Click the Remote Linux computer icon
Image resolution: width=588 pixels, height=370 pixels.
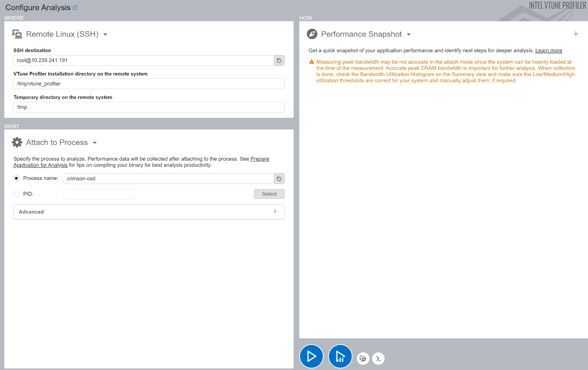(x=17, y=34)
